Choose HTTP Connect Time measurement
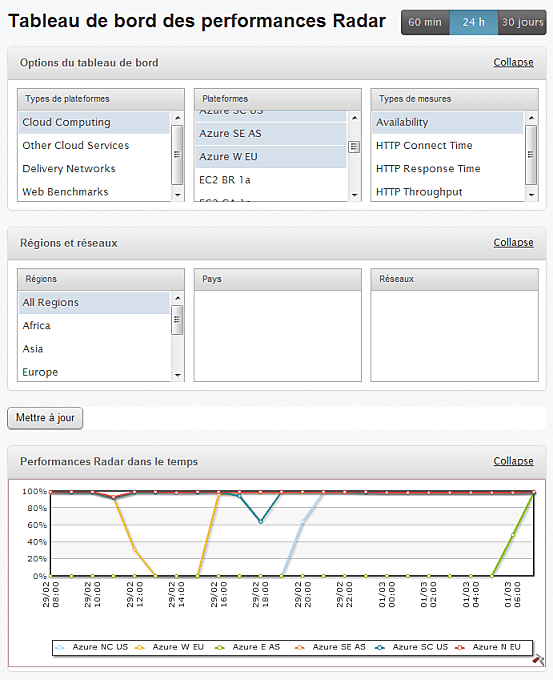Image resolution: width=553 pixels, height=680 pixels. pyautogui.click(x=447, y=145)
